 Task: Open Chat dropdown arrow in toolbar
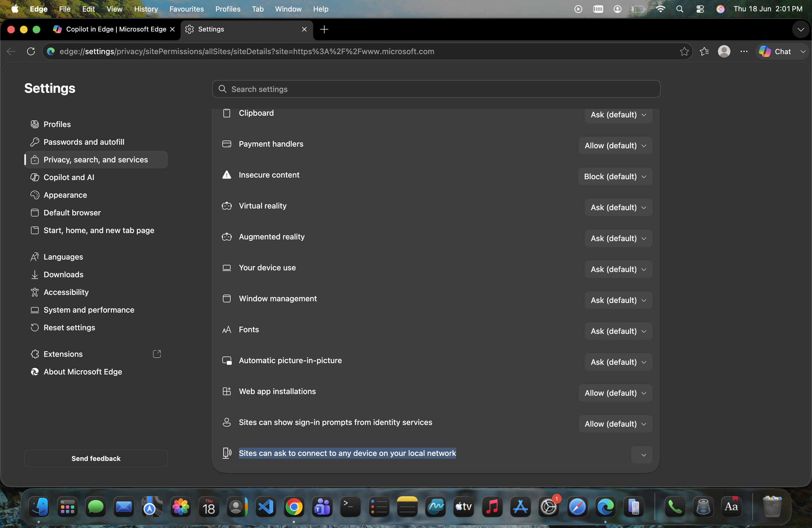tap(803, 52)
